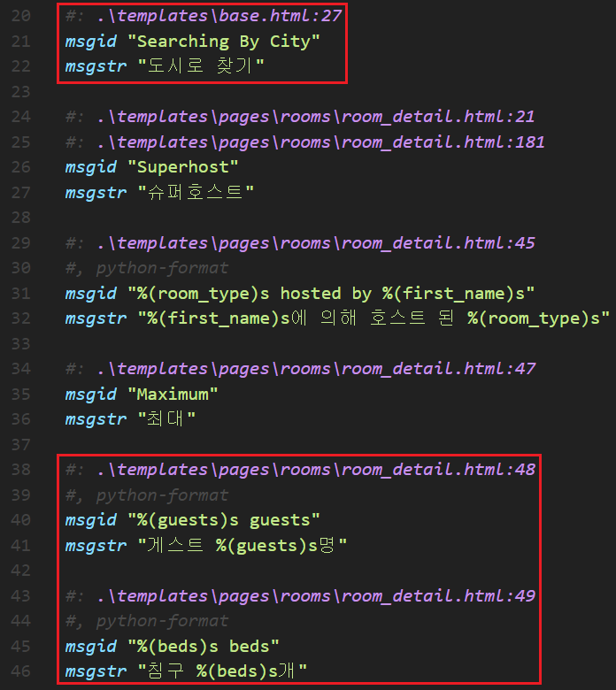Select msgid "%(beds)s beds" line
Screen dimensions: 616x690
tap(173, 647)
